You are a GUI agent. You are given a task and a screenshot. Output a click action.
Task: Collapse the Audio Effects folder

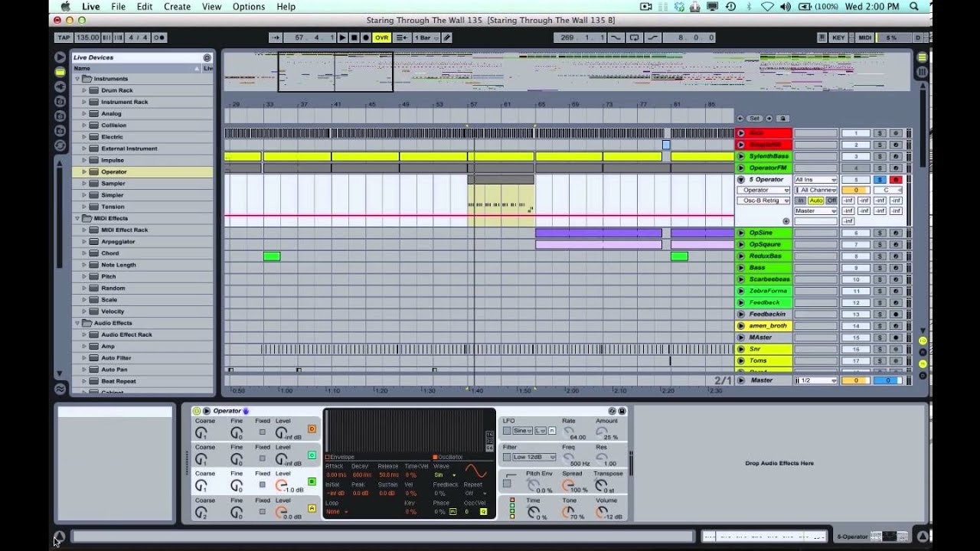click(77, 323)
